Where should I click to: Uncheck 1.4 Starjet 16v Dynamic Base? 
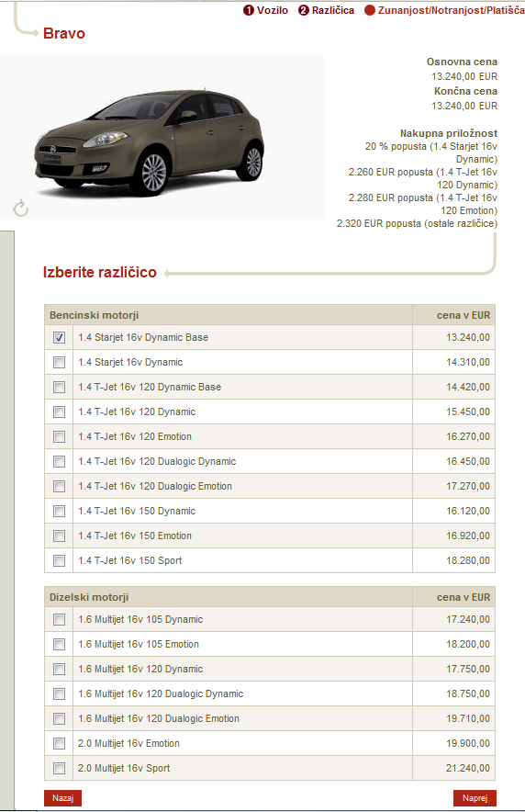(59, 338)
